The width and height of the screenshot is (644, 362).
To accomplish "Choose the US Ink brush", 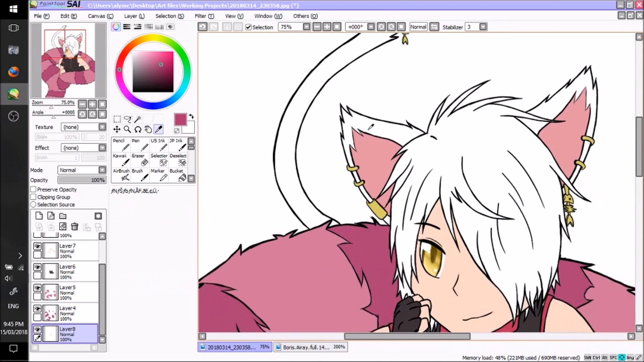I will coord(159,144).
